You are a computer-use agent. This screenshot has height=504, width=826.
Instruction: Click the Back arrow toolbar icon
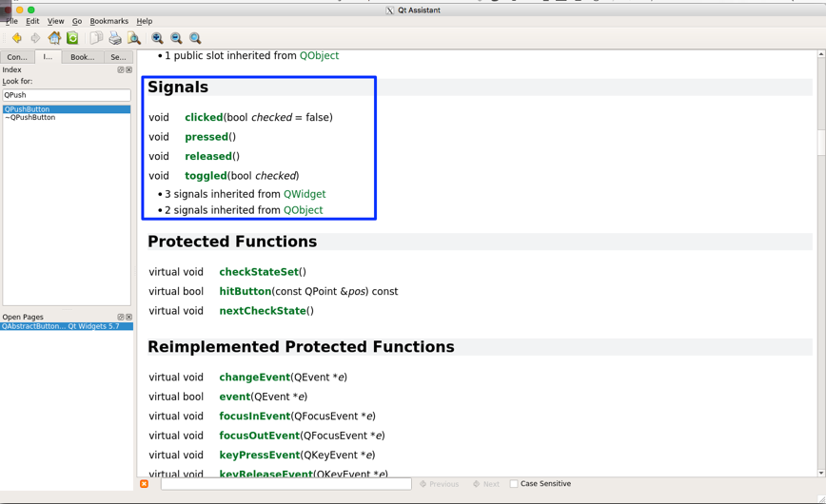coord(16,38)
